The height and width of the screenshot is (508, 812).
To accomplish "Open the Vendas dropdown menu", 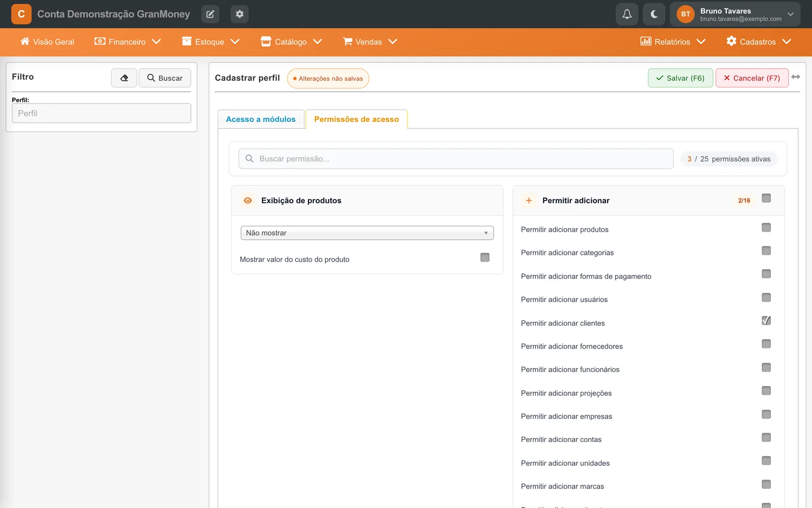I will pyautogui.click(x=370, y=42).
